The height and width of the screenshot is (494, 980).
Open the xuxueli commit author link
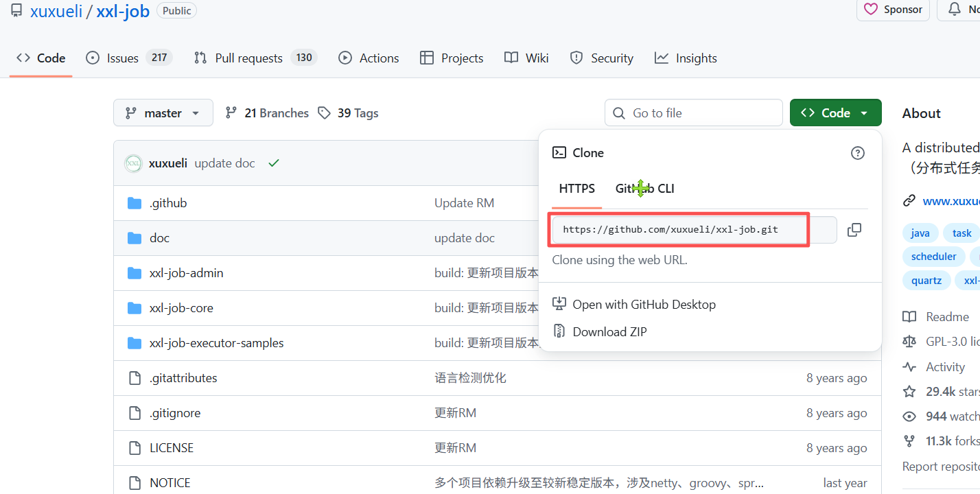tap(168, 163)
